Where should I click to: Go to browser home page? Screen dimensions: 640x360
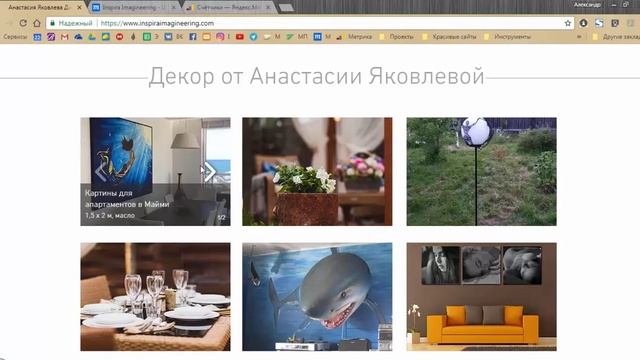coord(37,23)
